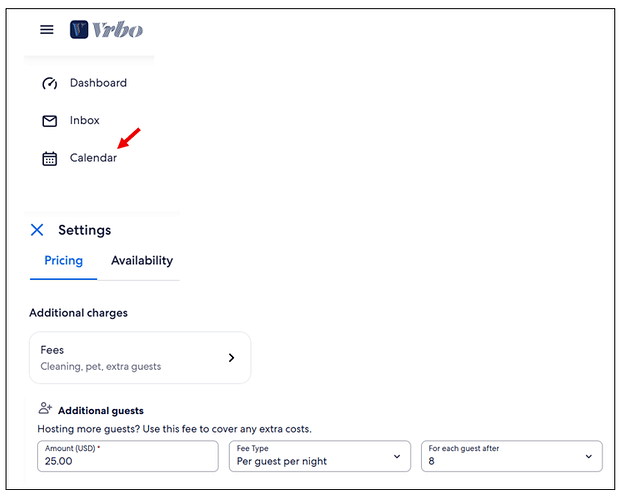
Task: Go to Dashboard via its text label
Action: (98, 83)
